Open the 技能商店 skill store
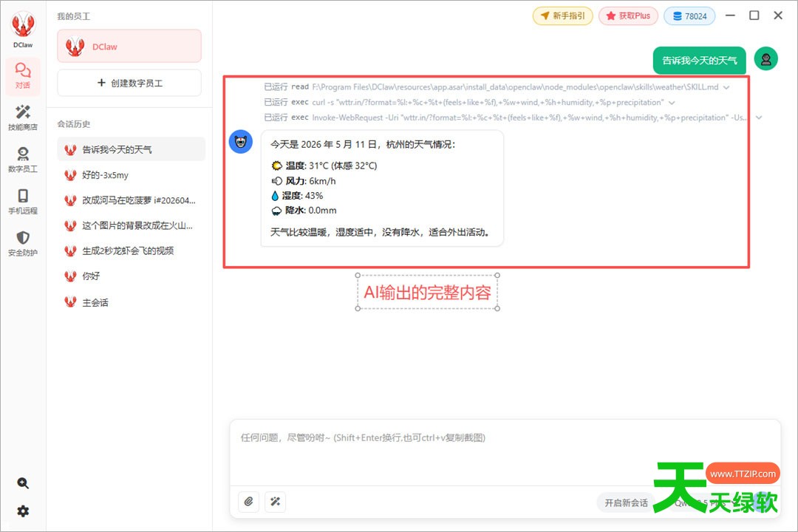 [x=23, y=117]
